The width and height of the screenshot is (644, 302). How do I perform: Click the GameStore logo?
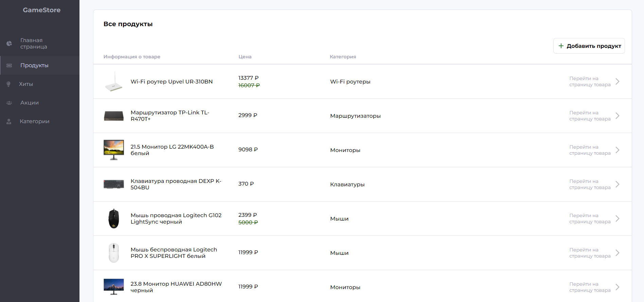click(x=42, y=10)
